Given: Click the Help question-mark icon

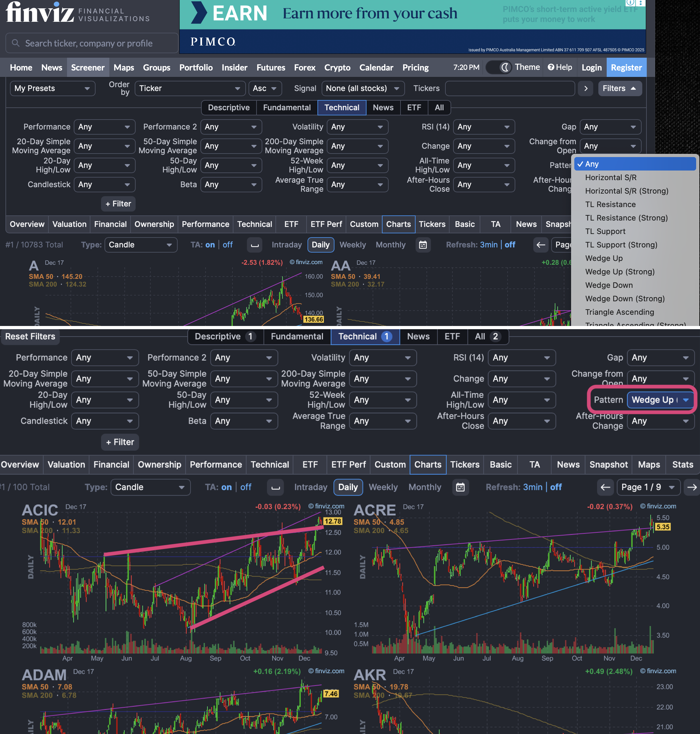Looking at the screenshot, I should (x=552, y=68).
